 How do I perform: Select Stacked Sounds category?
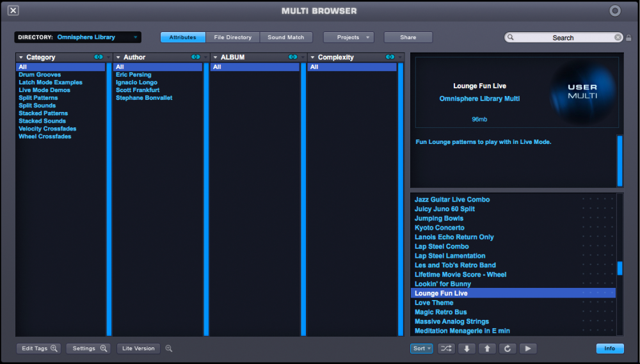point(42,121)
